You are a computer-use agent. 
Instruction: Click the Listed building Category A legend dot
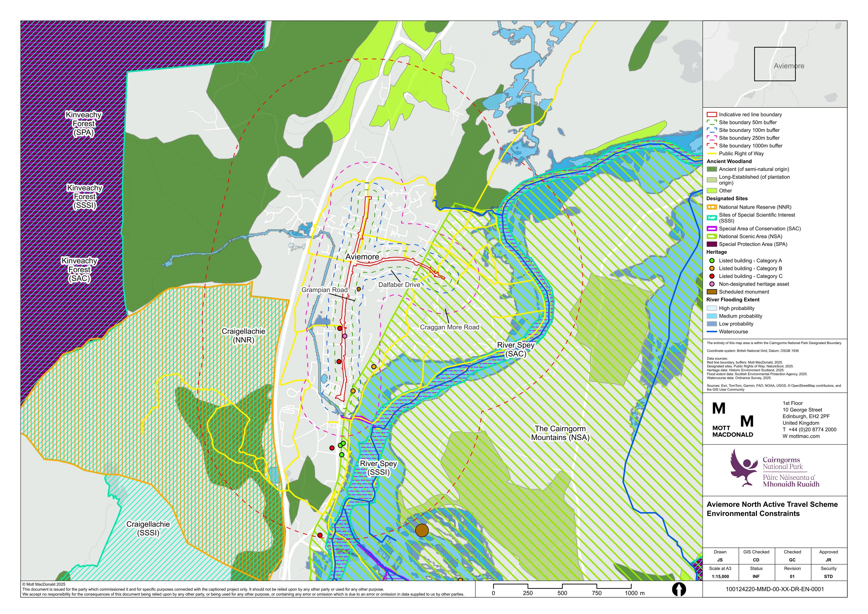tap(712, 260)
